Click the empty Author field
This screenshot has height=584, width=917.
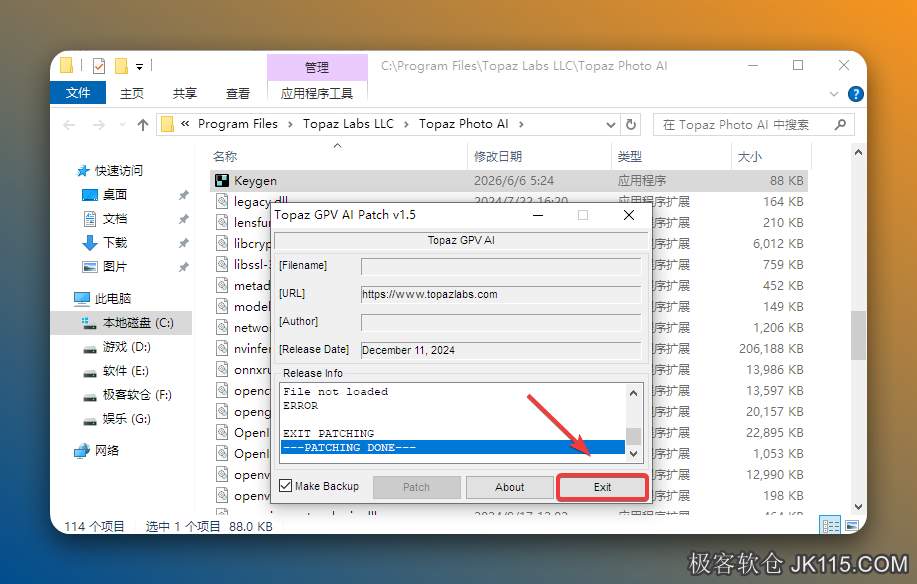coord(501,322)
